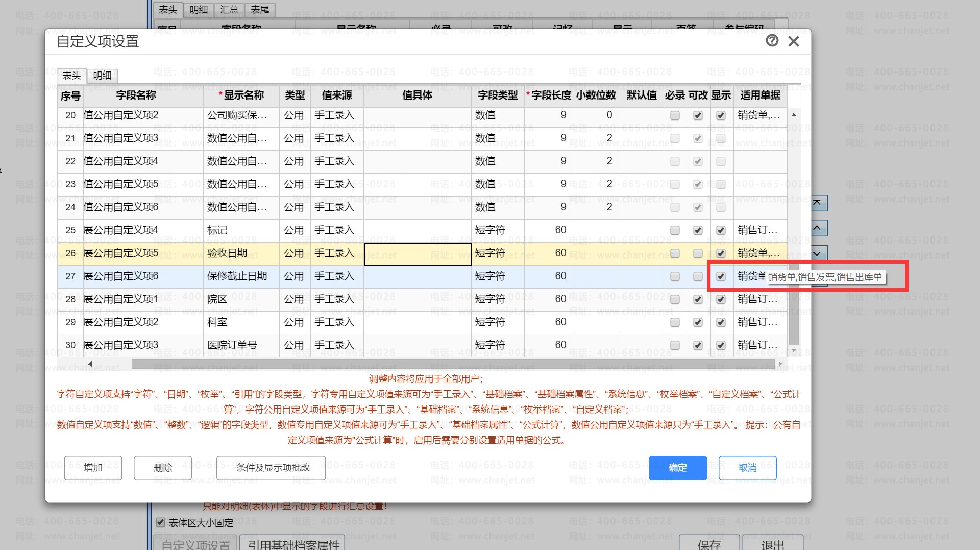Select the 明细 tab in background window

pyautogui.click(x=199, y=10)
